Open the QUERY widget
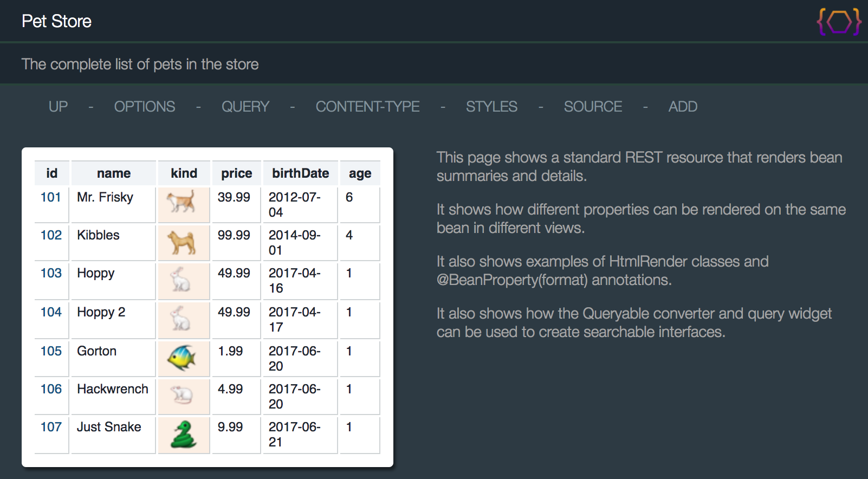 point(245,107)
